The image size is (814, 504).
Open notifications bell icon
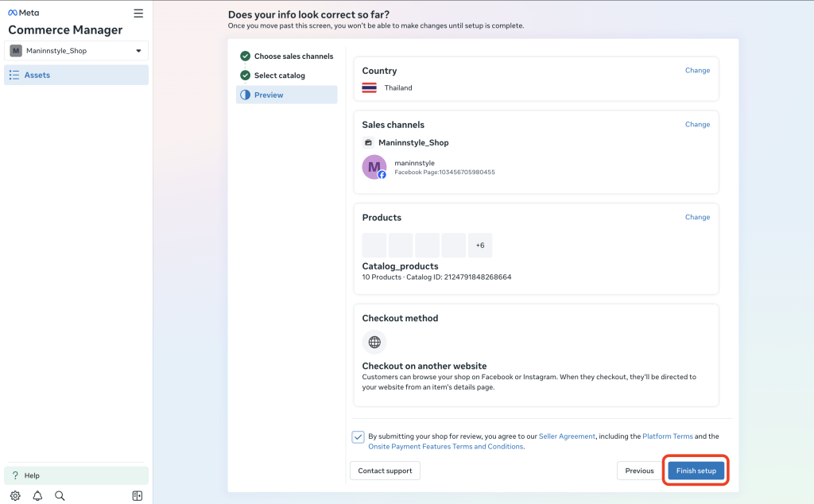[x=37, y=496]
